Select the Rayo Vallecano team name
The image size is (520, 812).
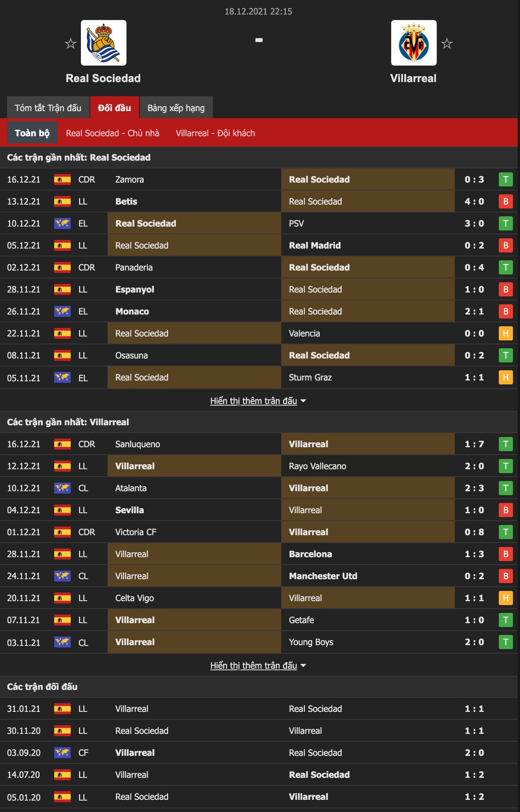click(x=318, y=466)
